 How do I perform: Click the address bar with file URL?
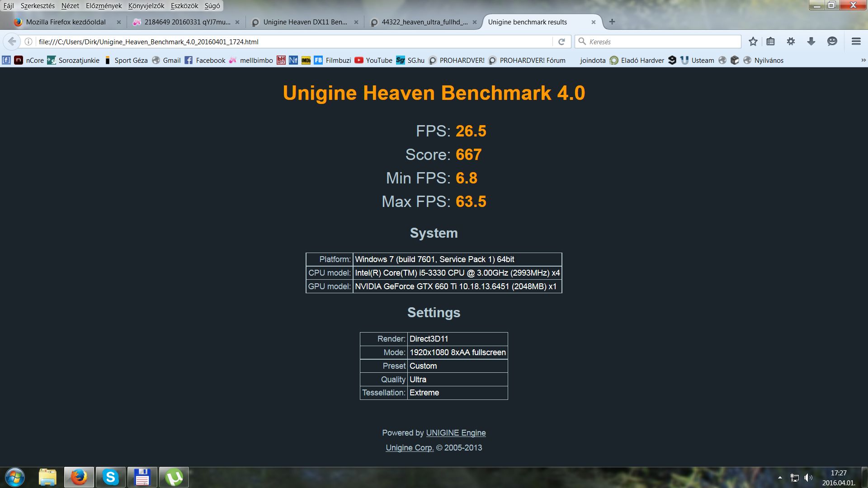click(x=294, y=42)
